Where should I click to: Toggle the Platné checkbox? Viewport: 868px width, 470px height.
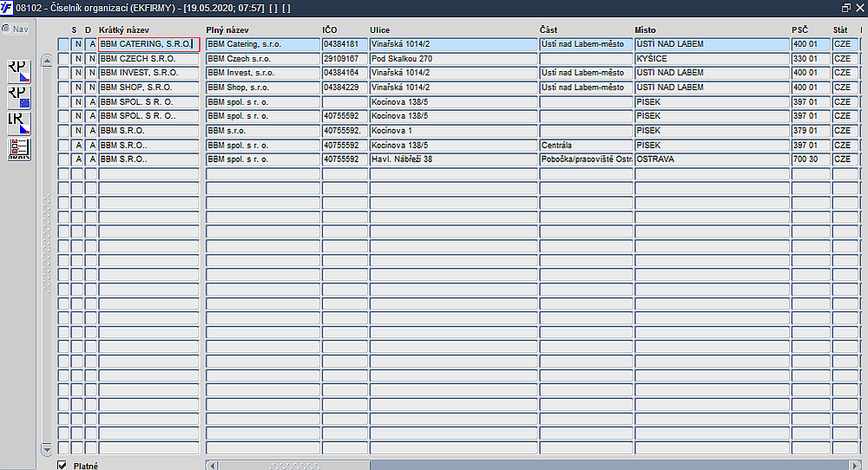[x=62, y=465]
